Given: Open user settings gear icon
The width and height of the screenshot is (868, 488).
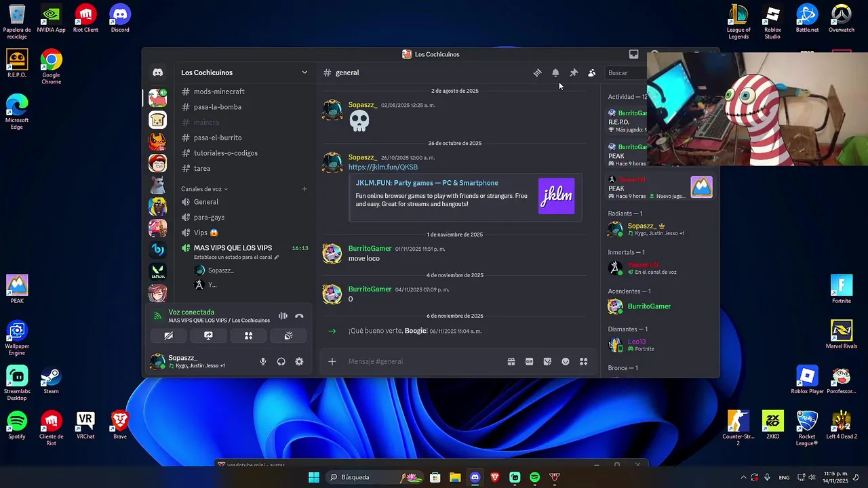Looking at the screenshot, I should (299, 361).
